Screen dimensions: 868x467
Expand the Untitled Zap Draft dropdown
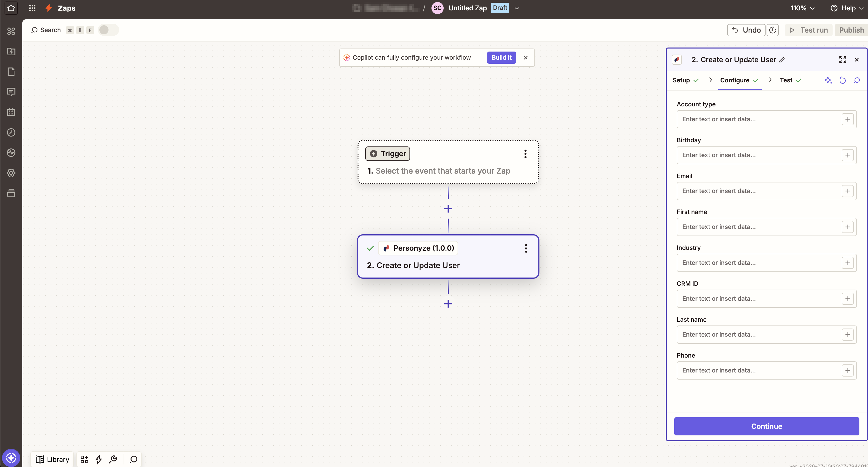pyautogui.click(x=517, y=8)
